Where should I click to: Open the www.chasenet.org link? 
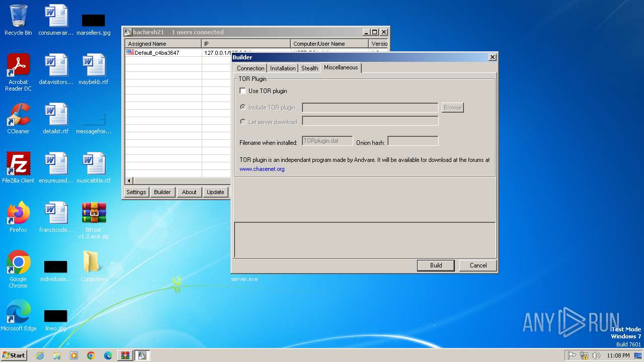pyautogui.click(x=262, y=169)
